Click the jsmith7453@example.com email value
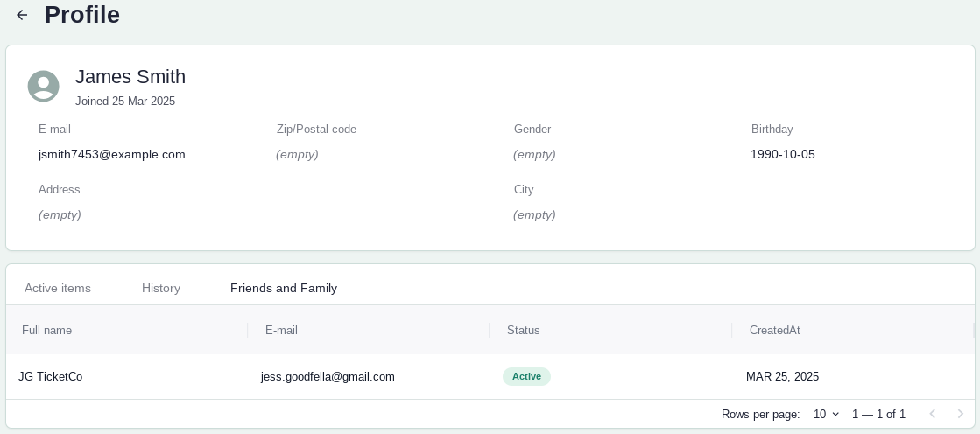Screen dimensions: 980x434 point(112,154)
